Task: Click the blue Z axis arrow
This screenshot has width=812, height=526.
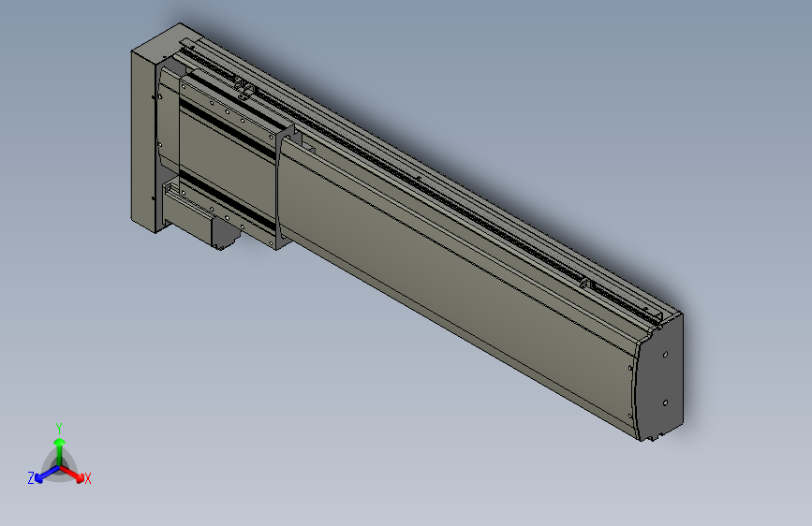Action: pos(47,475)
